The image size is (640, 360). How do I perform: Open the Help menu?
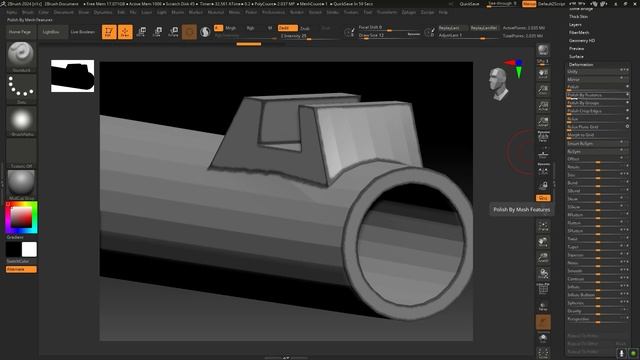coord(443,12)
